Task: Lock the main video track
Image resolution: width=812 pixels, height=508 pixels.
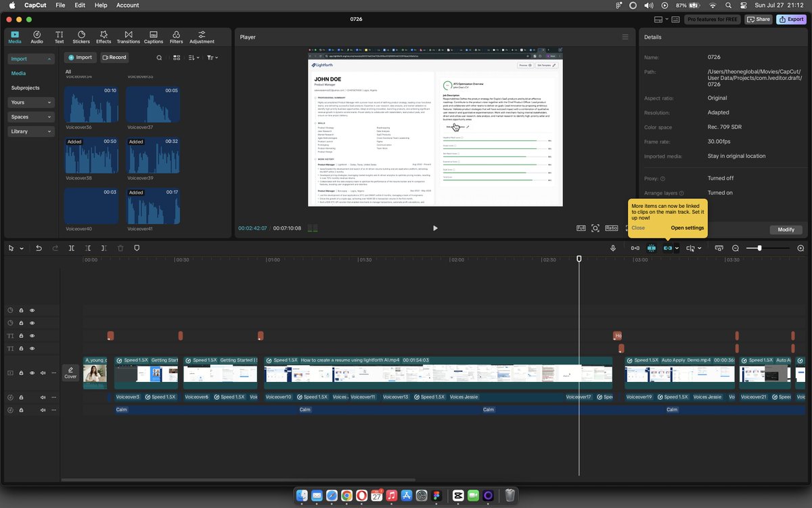Action: [21, 373]
